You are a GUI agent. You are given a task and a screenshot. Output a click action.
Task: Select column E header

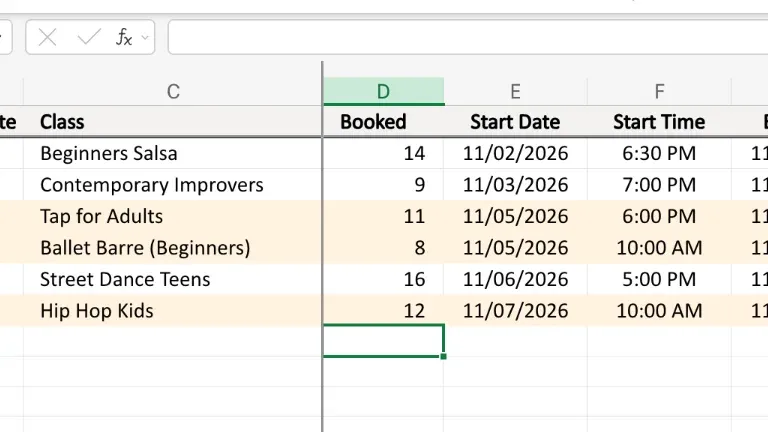pos(515,91)
